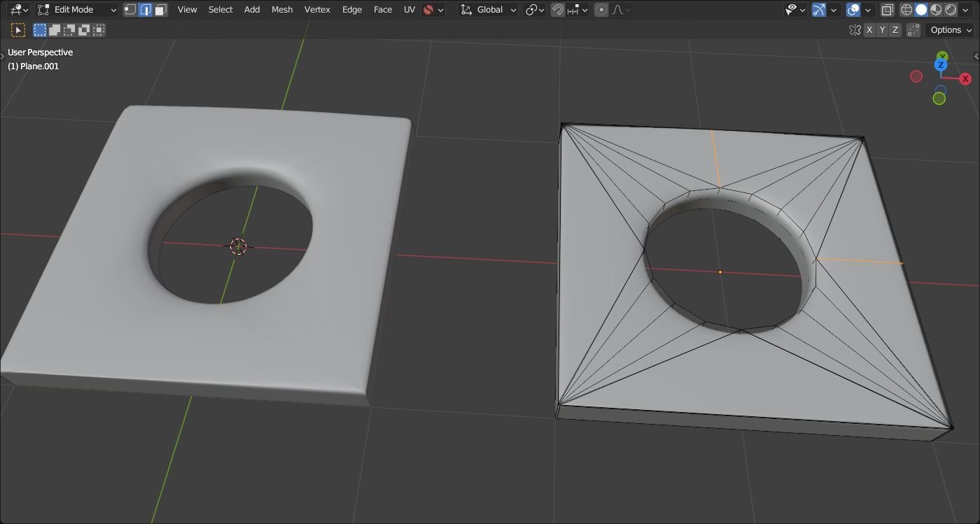Screen dimensions: 980x524
Task: Click the Snap magnet icon
Action: (558, 10)
